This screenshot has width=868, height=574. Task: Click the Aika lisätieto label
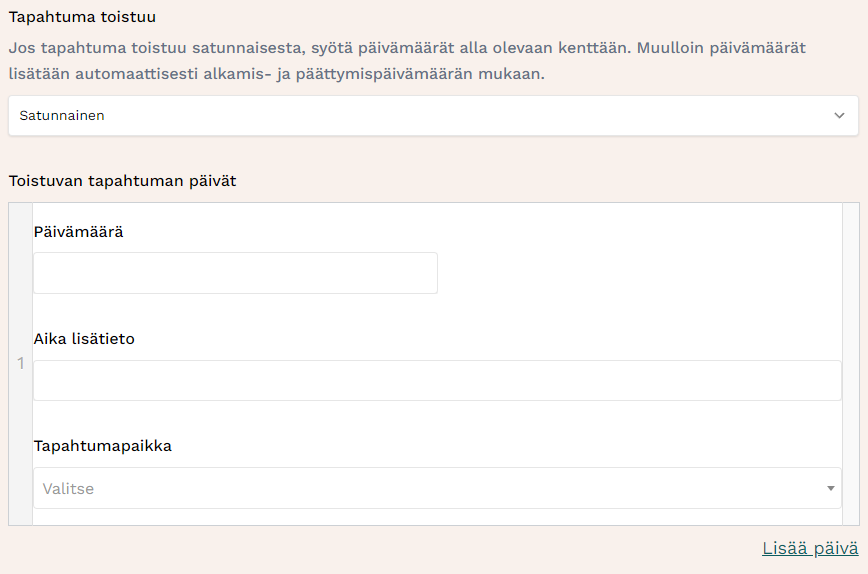tap(84, 339)
